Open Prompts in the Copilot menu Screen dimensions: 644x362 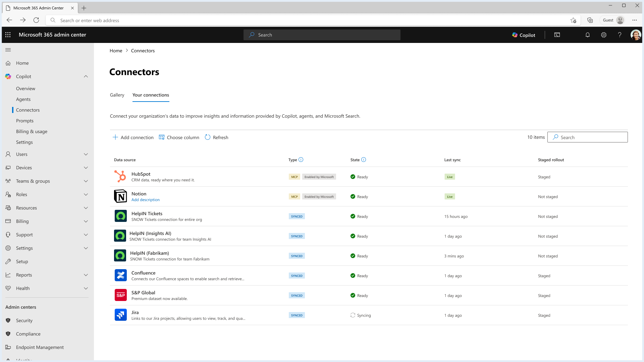pyautogui.click(x=25, y=121)
